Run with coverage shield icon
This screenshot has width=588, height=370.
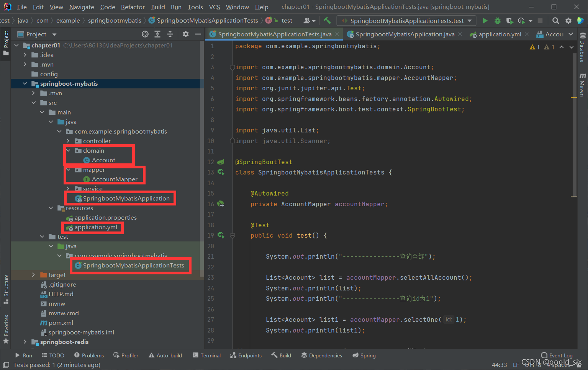[509, 21]
